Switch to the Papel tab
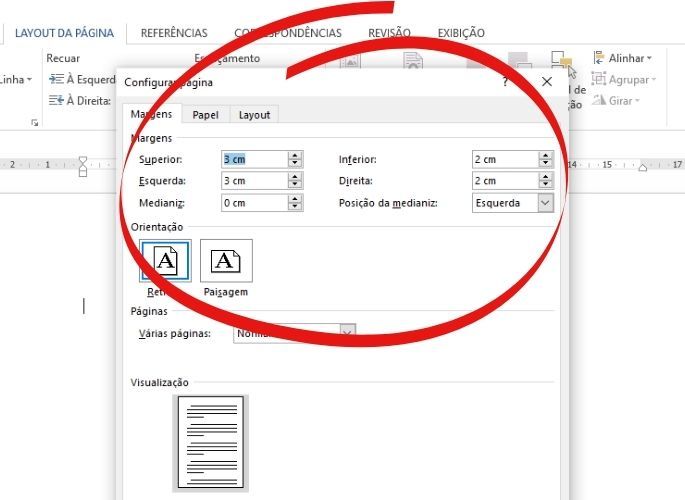 [206, 115]
